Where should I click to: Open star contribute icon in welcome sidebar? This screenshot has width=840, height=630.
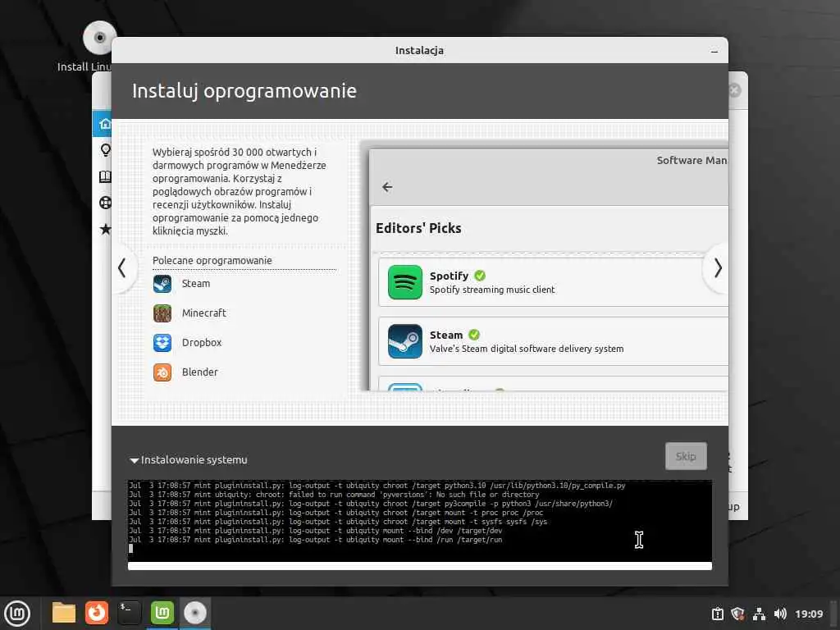(106, 230)
